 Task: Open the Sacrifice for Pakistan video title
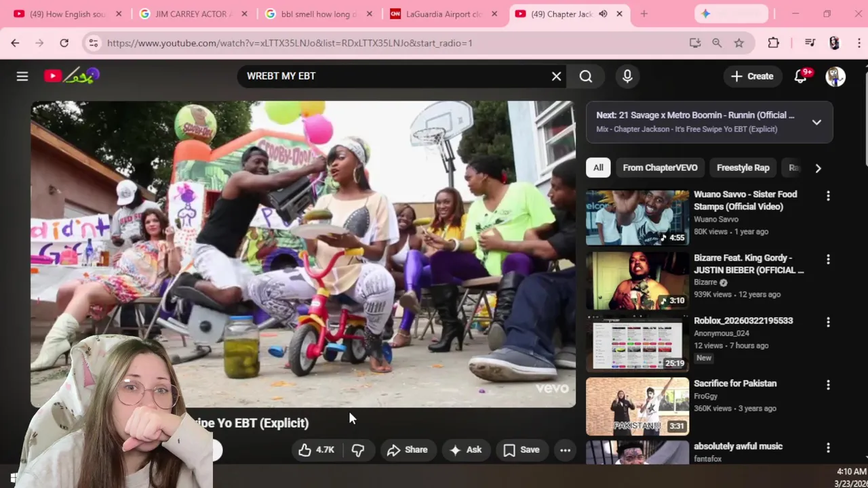coord(735,384)
